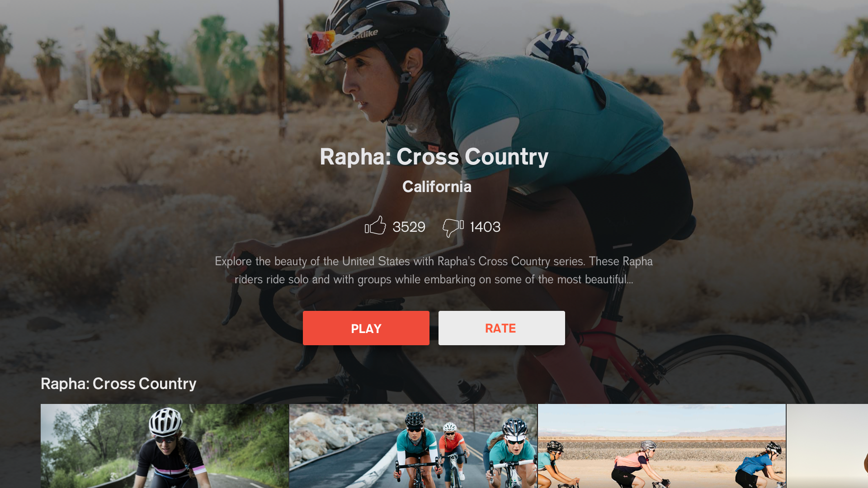Click the 1403 dislikes count
This screenshot has width=868, height=488.
(485, 227)
